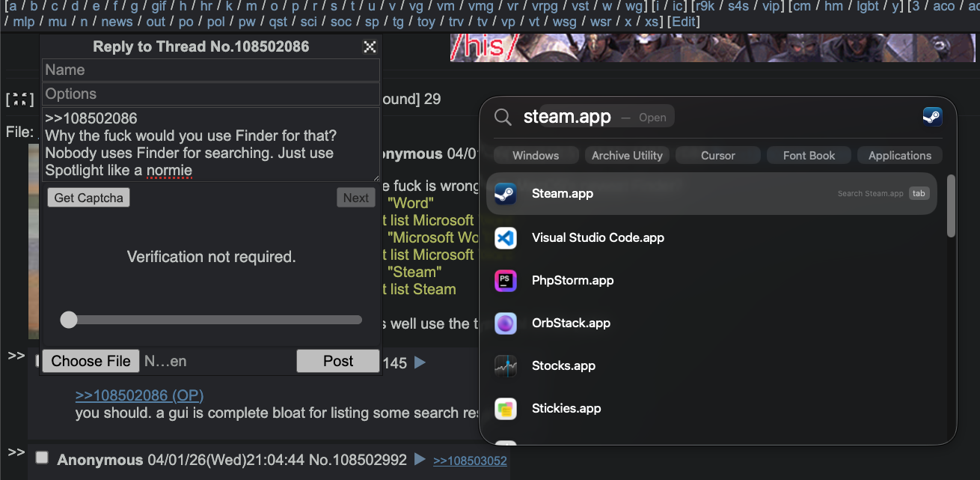Click the Spotlight magnifying glass icon

click(503, 117)
